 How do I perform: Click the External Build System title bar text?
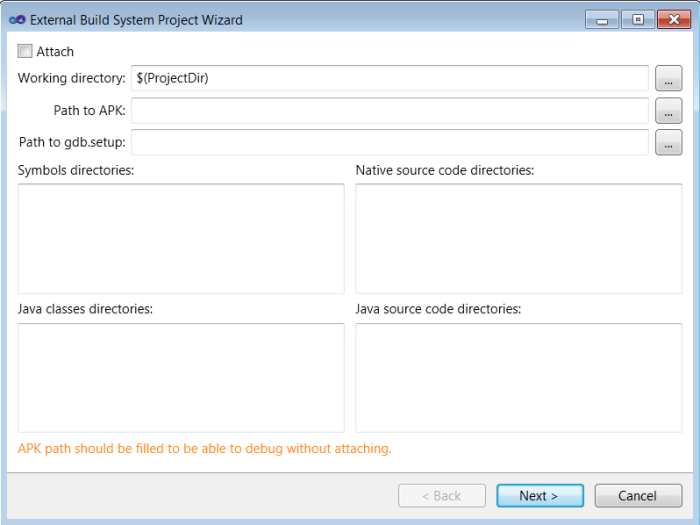coord(136,20)
